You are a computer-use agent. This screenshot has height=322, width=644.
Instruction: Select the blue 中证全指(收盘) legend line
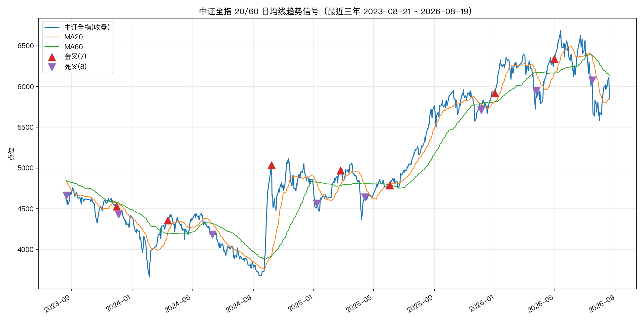[52, 27]
